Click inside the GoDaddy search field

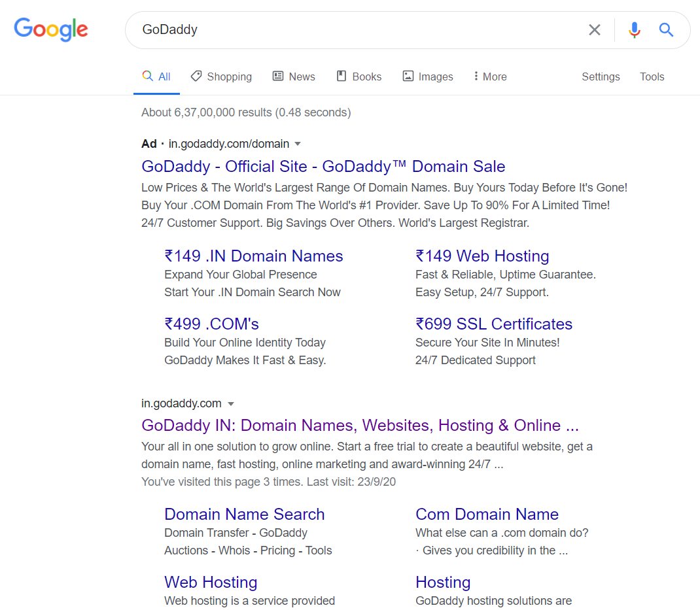point(357,30)
